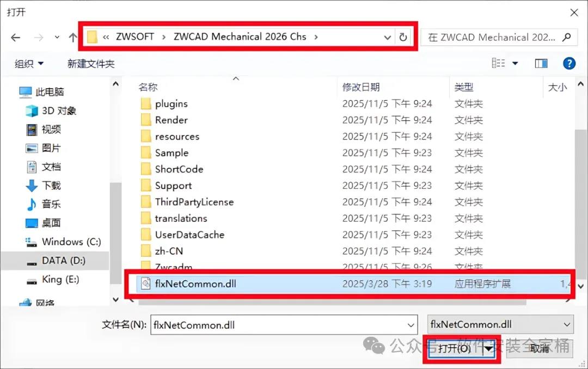Click the view layout icon
588x369 pixels.
pos(498,63)
